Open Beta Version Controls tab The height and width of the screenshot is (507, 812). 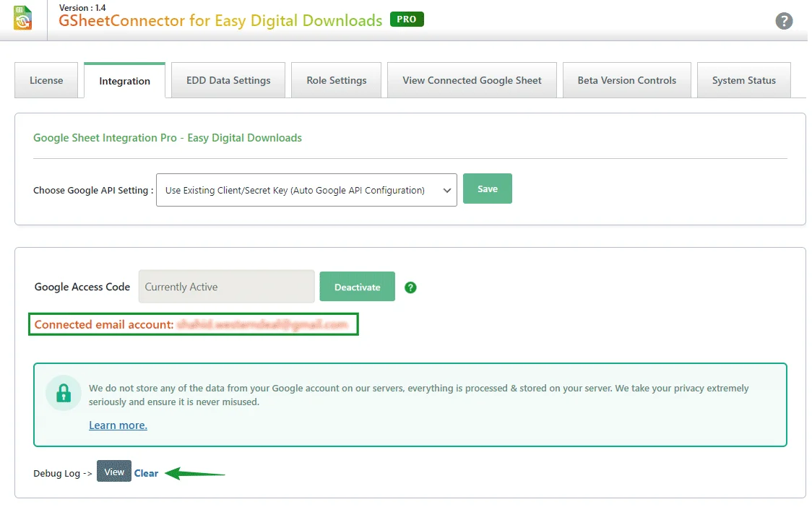point(626,80)
